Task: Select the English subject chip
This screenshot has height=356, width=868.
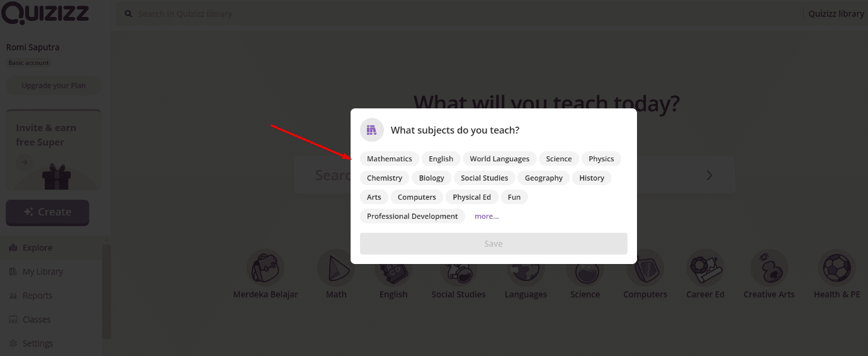Action: tap(441, 159)
